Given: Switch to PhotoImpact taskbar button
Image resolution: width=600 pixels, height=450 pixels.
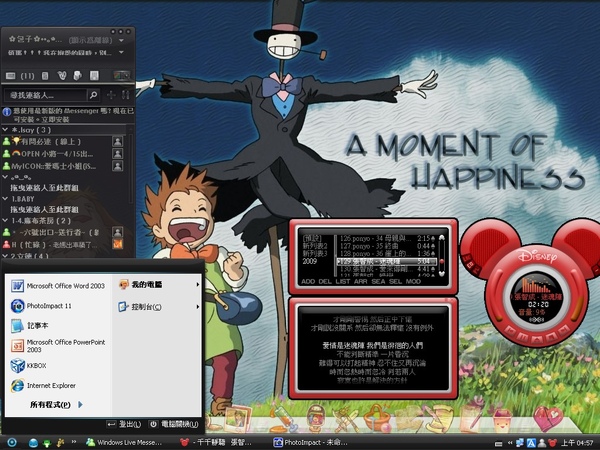Looking at the screenshot, I should coord(310,442).
